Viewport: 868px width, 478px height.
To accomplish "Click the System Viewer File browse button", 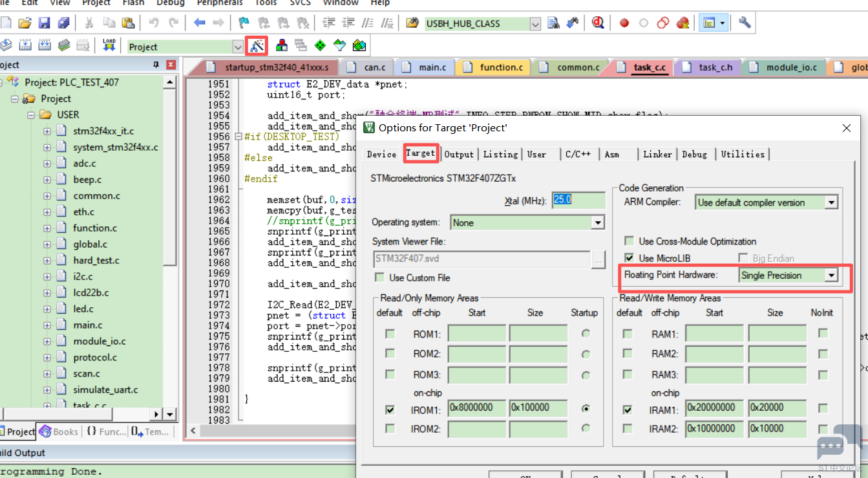I will 598,260.
